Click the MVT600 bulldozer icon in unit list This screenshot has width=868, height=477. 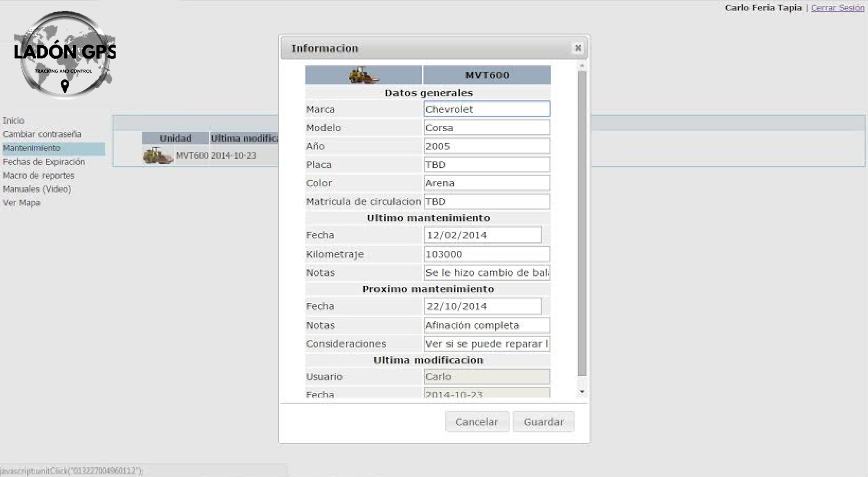[158, 156]
